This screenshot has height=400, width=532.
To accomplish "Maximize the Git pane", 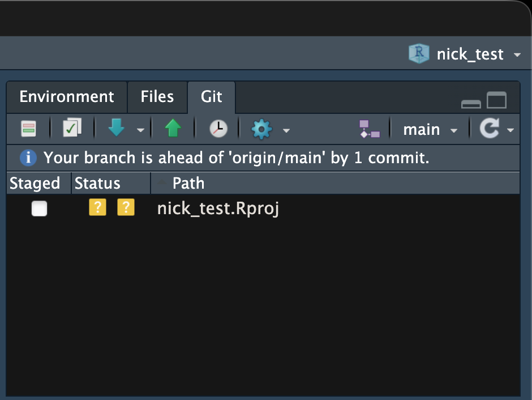I will click(496, 101).
